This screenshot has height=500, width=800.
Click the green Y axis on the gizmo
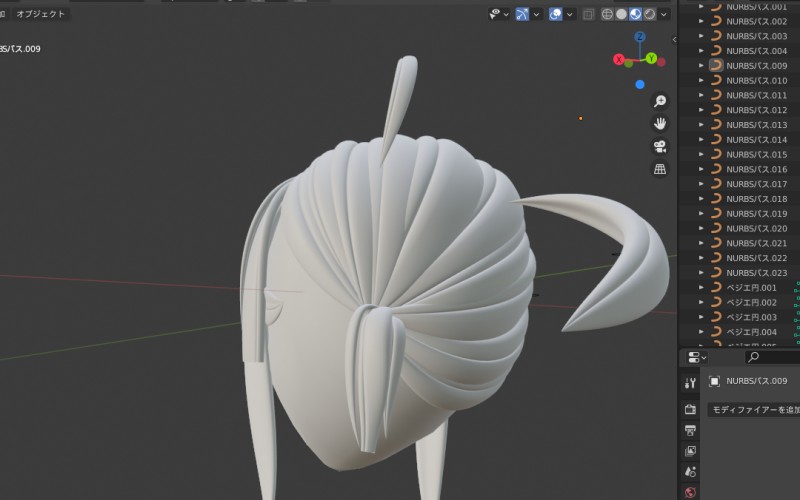pos(651,58)
